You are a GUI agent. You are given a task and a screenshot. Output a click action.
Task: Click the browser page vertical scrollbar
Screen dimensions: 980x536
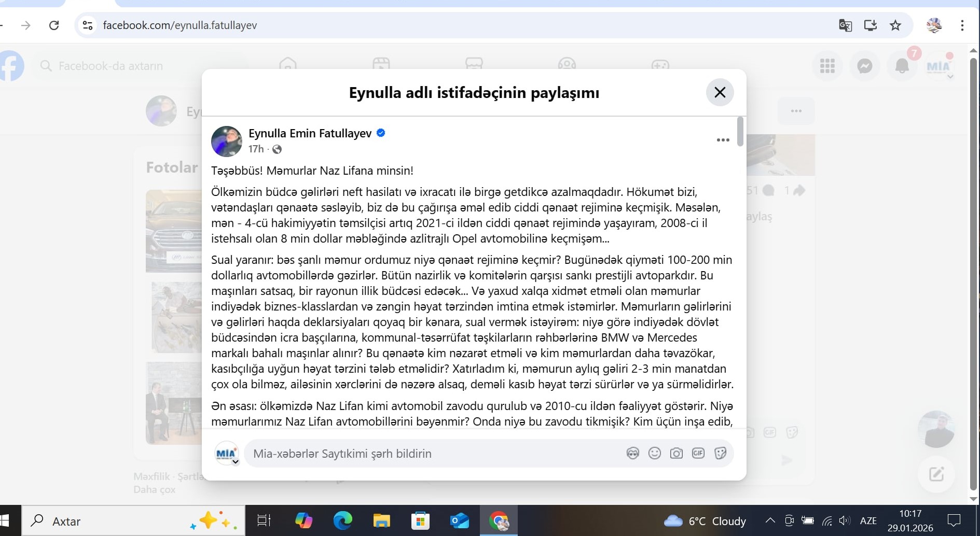click(x=973, y=274)
